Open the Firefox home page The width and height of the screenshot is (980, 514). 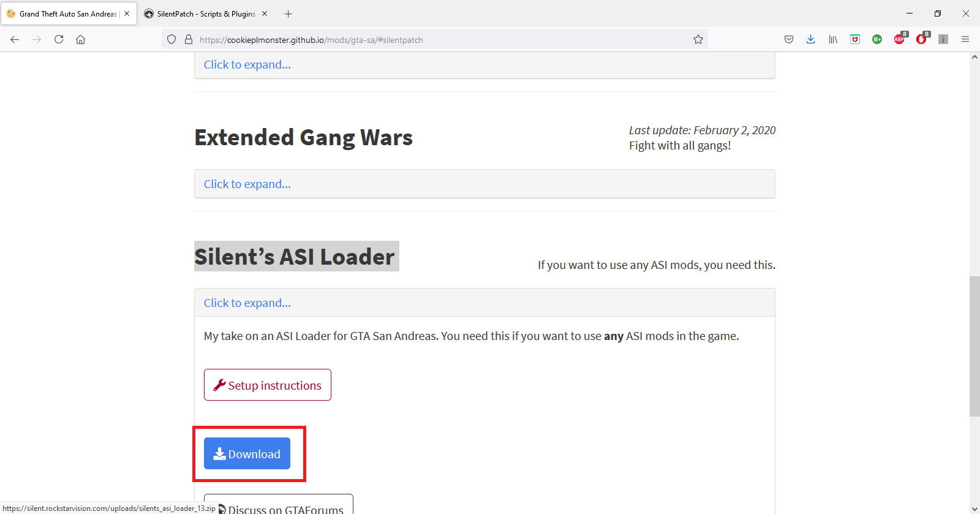click(x=80, y=39)
